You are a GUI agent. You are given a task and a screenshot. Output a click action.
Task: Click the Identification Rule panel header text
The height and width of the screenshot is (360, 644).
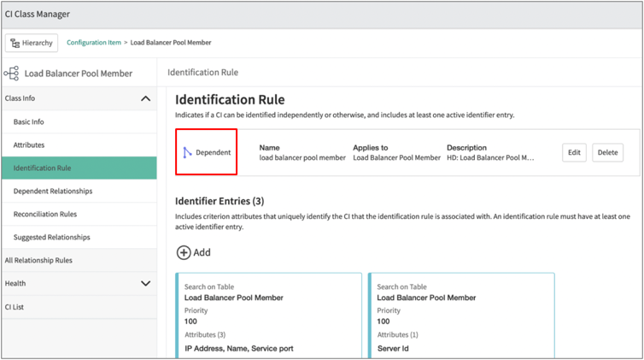[203, 73]
